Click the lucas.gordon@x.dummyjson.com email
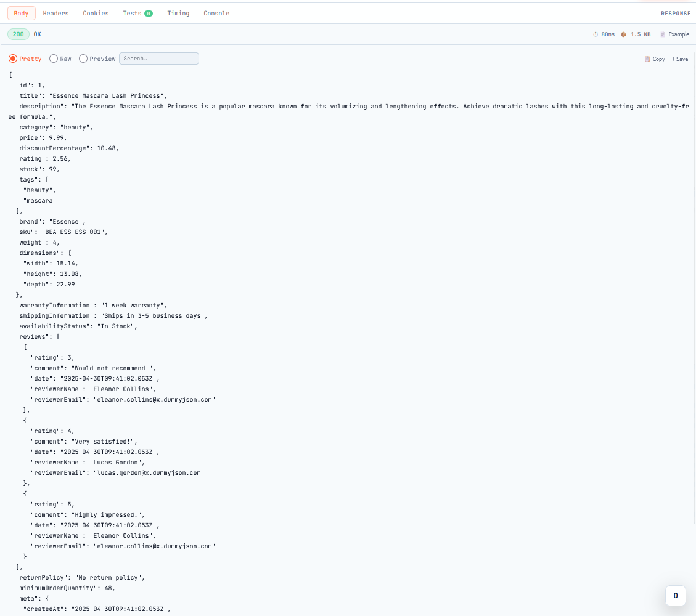696x616 pixels. 149,472
